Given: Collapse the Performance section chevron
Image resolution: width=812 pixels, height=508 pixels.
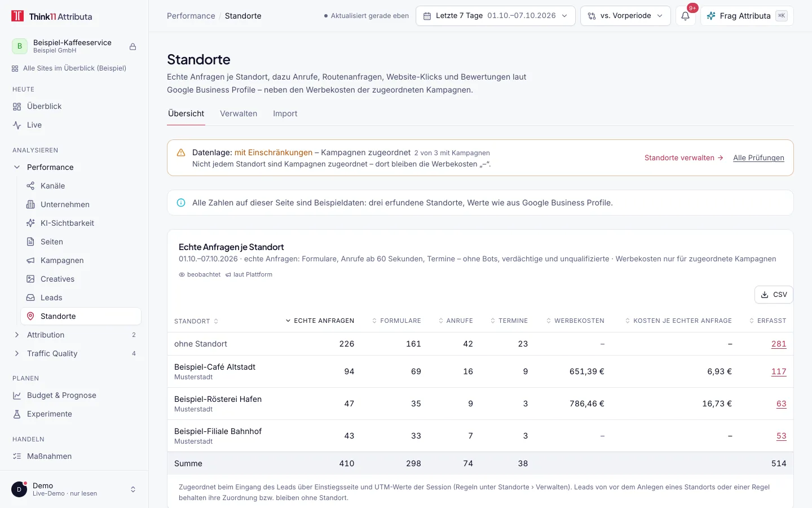Looking at the screenshot, I should coord(17,167).
